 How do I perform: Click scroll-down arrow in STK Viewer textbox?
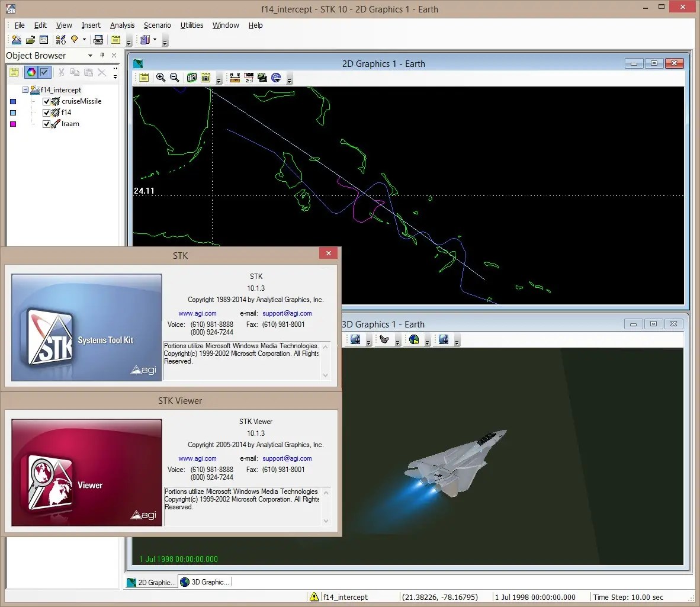click(326, 521)
